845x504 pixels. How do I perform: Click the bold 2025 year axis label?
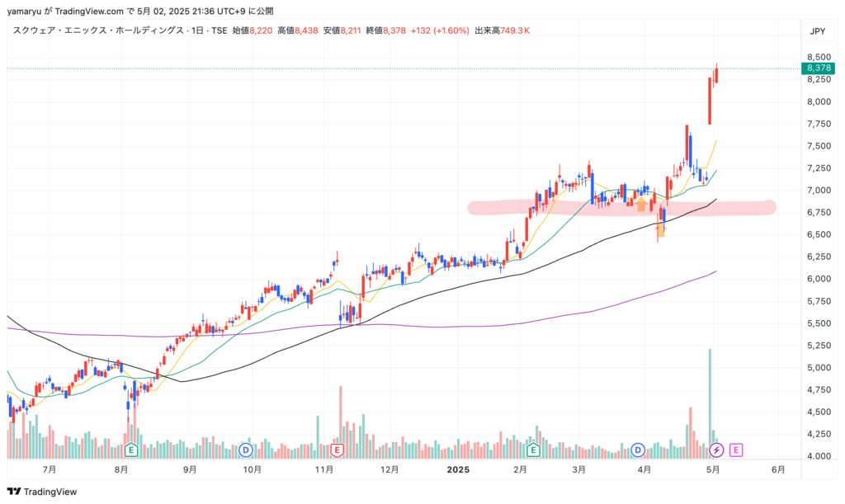click(458, 469)
